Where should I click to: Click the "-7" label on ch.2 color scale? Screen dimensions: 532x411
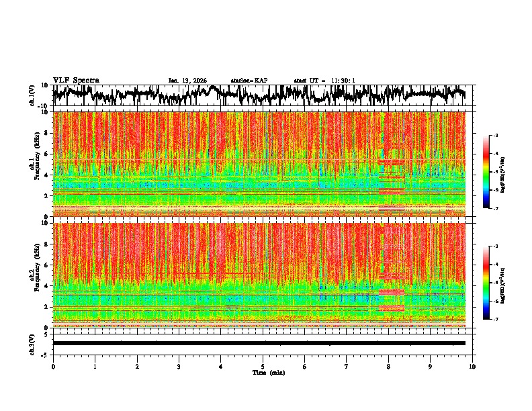495,320
